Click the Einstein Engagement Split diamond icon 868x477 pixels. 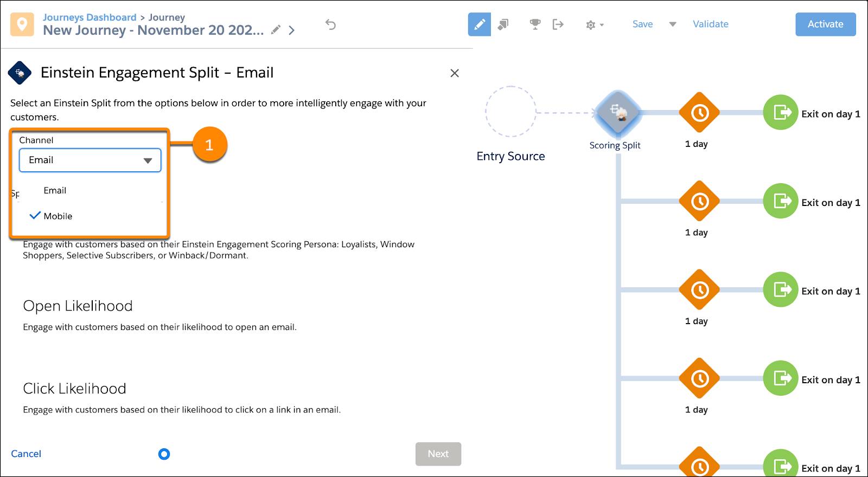point(20,73)
